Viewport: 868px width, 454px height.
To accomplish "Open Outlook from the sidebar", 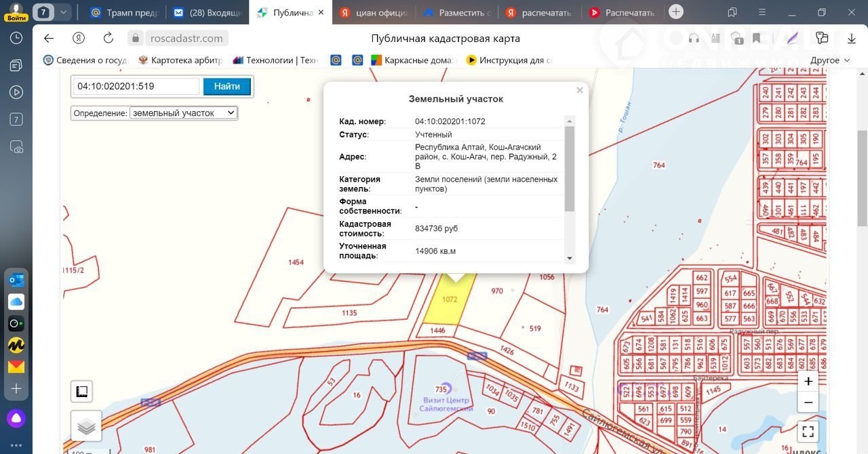I will [x=16, y=280].
